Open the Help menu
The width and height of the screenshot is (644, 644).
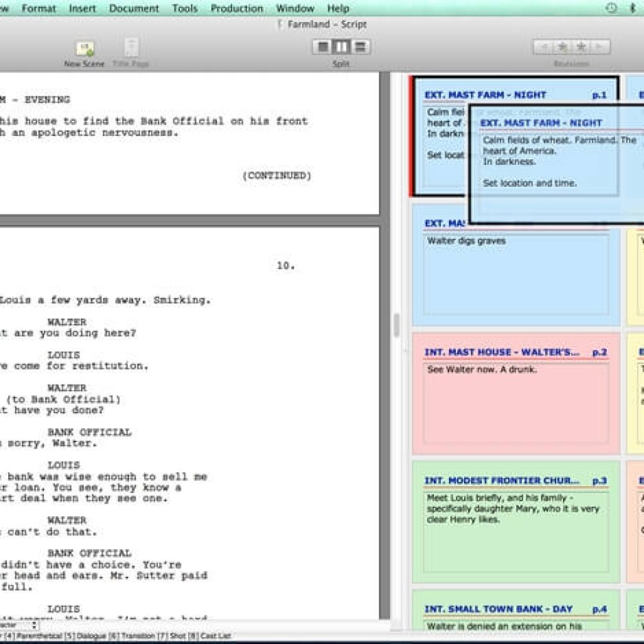point(338,8)
